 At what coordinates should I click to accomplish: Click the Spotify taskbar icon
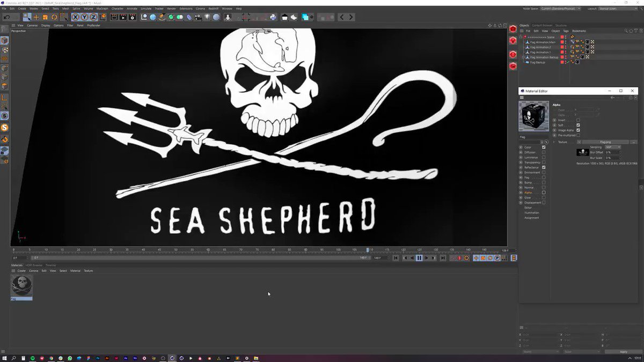click(32, 358)
